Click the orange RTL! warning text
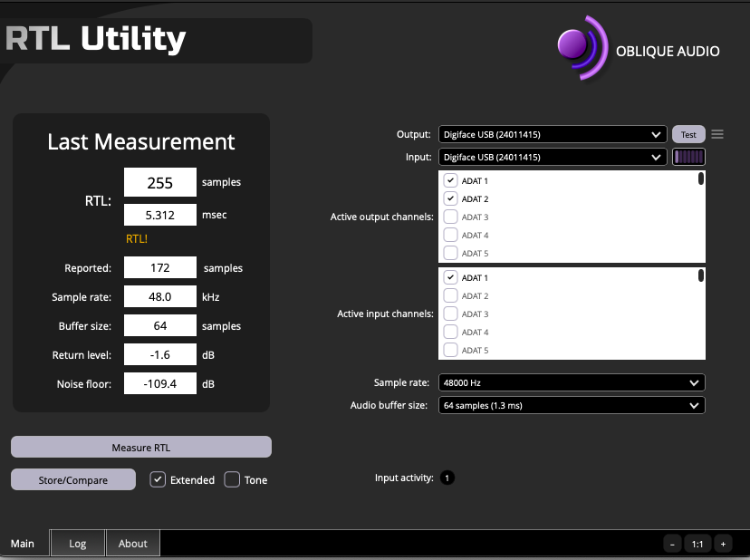 tap(136, 239)
